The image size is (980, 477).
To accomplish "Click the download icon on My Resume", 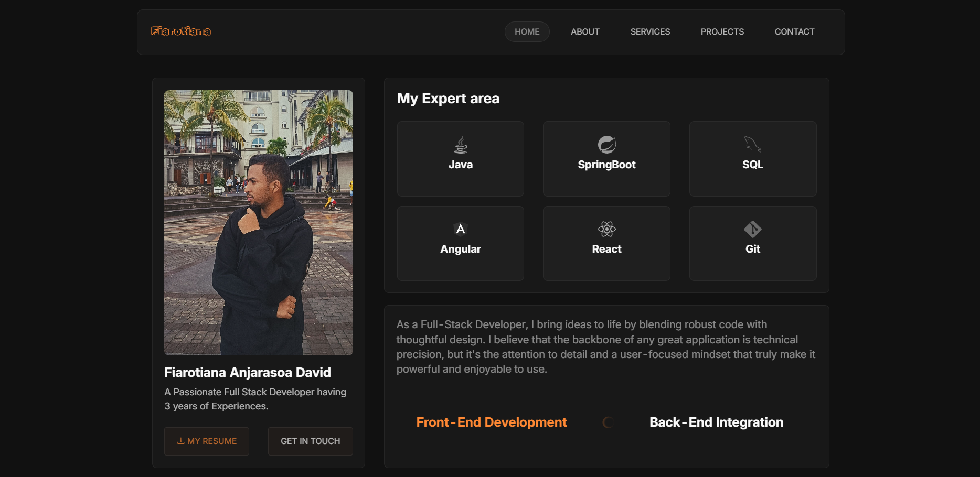I will coord(180,441).
